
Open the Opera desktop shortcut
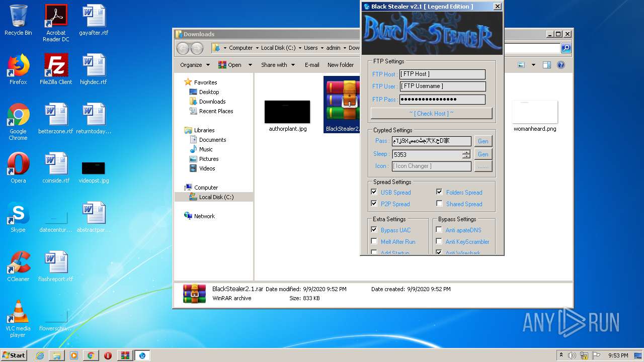tap(18, 168)
